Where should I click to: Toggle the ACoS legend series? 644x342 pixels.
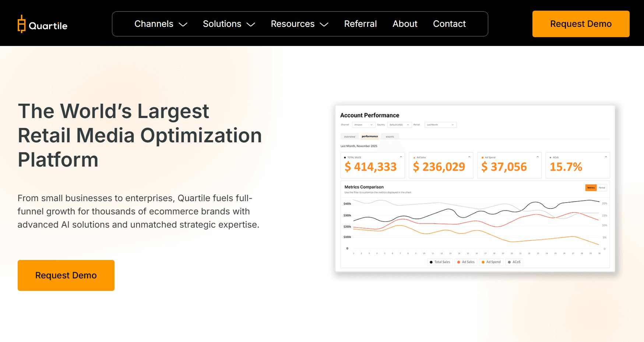coord(514,262)
